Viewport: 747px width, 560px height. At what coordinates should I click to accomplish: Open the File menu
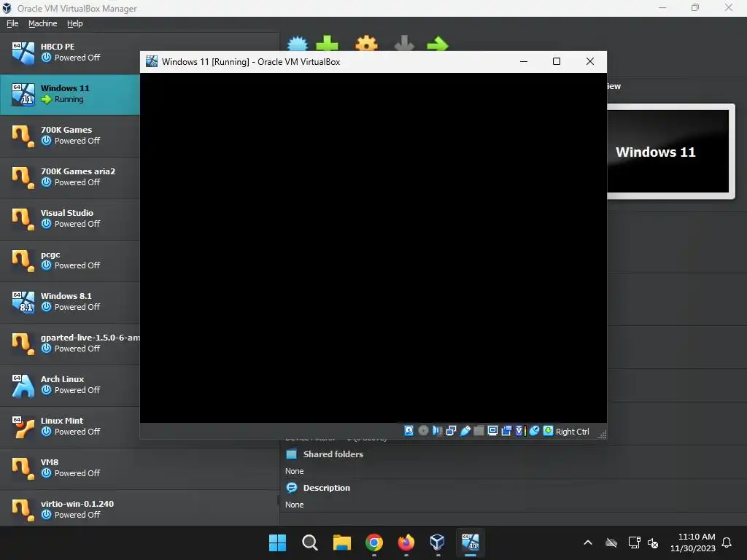point(12,23)
